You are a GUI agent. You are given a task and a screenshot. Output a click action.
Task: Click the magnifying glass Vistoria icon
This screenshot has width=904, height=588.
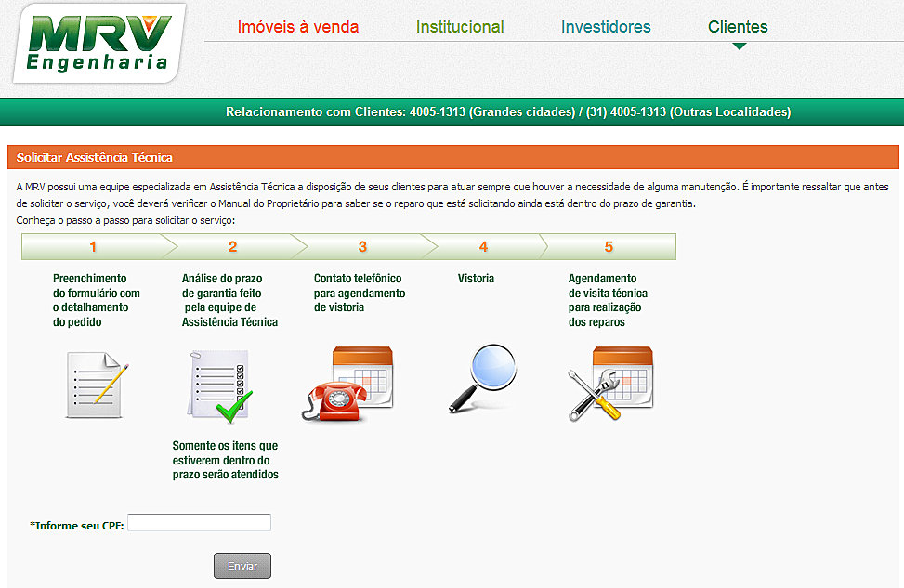(x=482, y=378)
